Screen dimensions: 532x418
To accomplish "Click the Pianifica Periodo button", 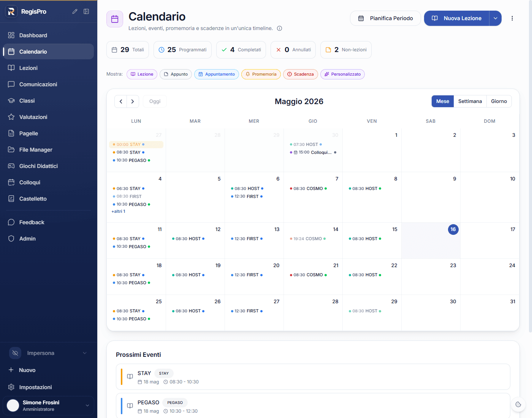I will click(385, 18).
